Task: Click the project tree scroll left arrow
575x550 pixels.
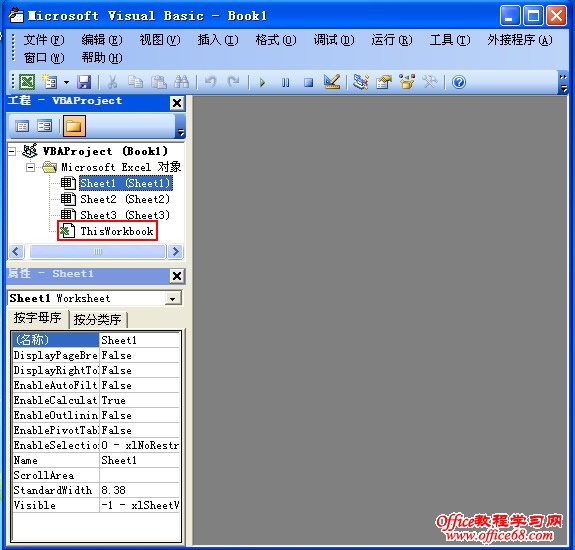Action: [x=16, y=252]
